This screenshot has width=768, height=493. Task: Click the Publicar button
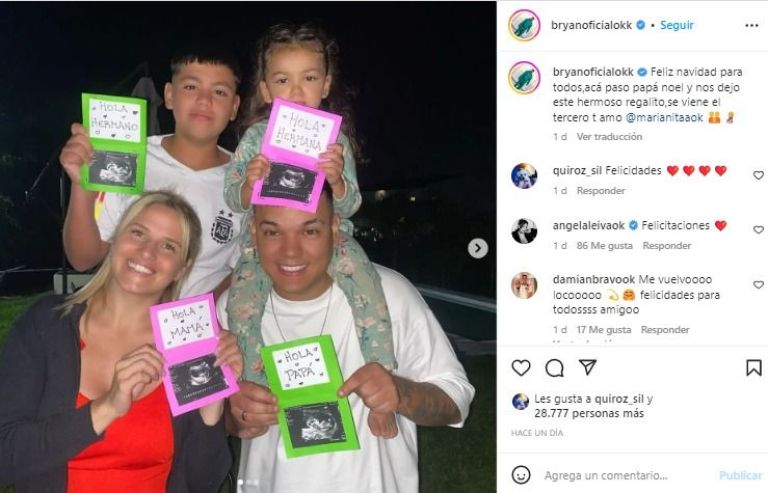click(x=740, y=475)
